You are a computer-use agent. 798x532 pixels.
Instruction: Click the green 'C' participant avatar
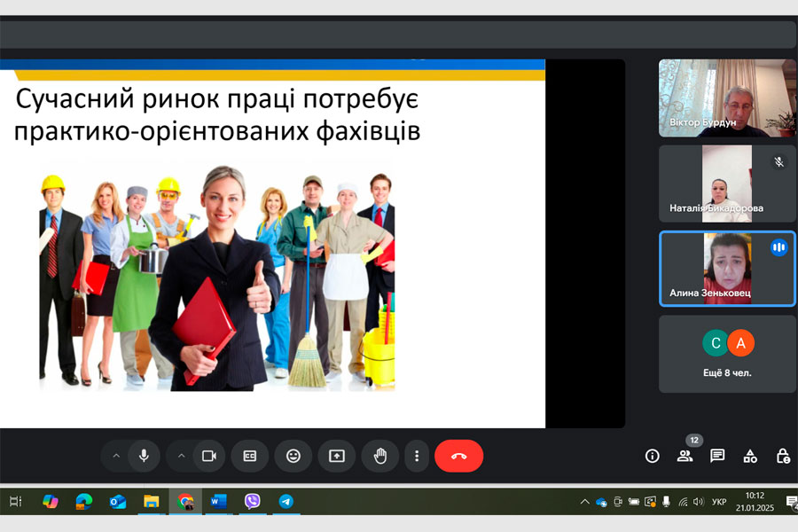pyautogui.click(x=716, y=343)
